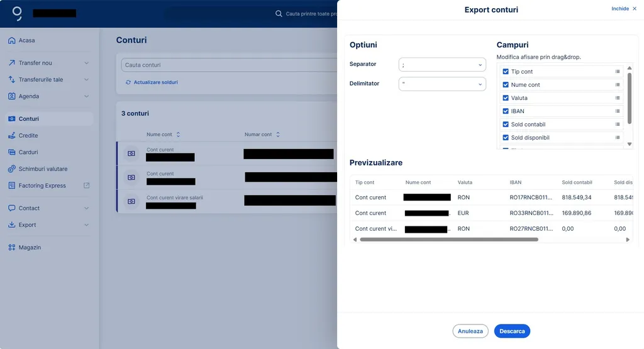Uncheck the Sold disponibil field checkbox
This screenshot has height=349, width=644.
506,137
